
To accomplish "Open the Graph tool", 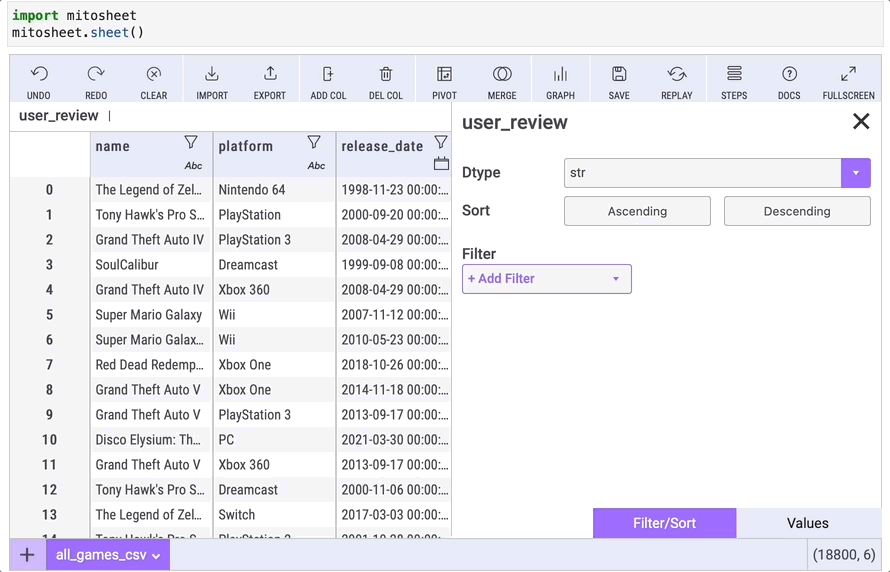I will 560,75.
